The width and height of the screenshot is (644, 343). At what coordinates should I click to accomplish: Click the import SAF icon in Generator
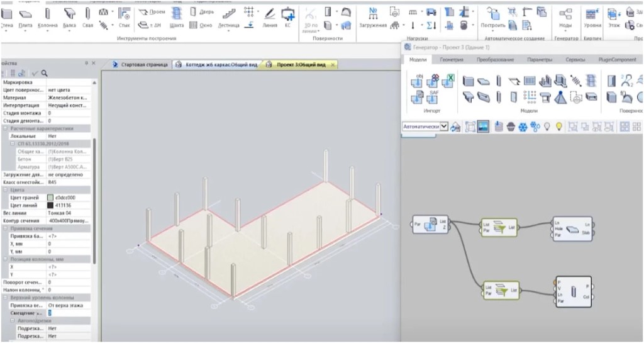click(433, 97)
